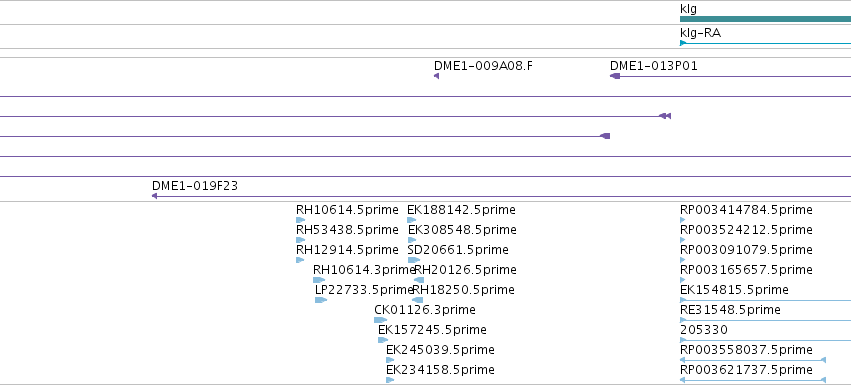This screenshot has height=385, width=851.
Task: Click the klg-RA transcript arrow
Action: pos(765,43)
